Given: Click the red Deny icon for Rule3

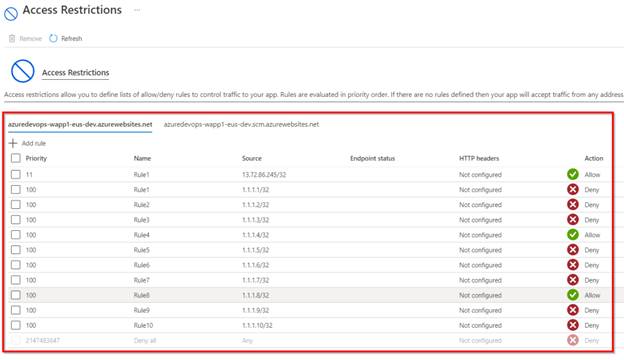Looking at the screenshot, I should coord(573,220).
